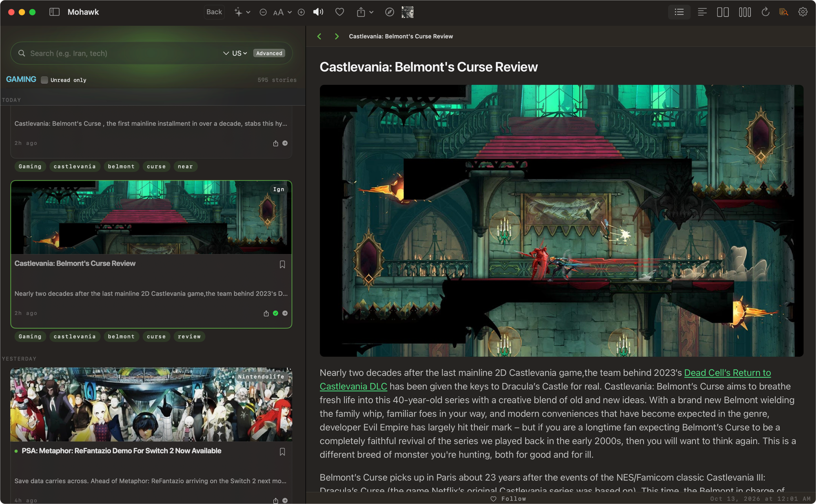Viewport: 816px width, 504px height.
Task: Click the search stories input field
Action: [122, 53]
